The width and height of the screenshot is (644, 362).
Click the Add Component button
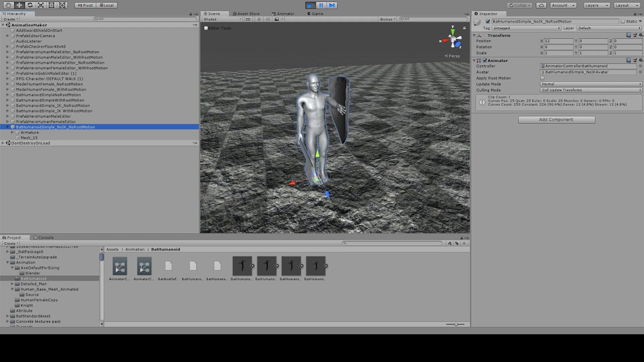[x=556, y=120]
